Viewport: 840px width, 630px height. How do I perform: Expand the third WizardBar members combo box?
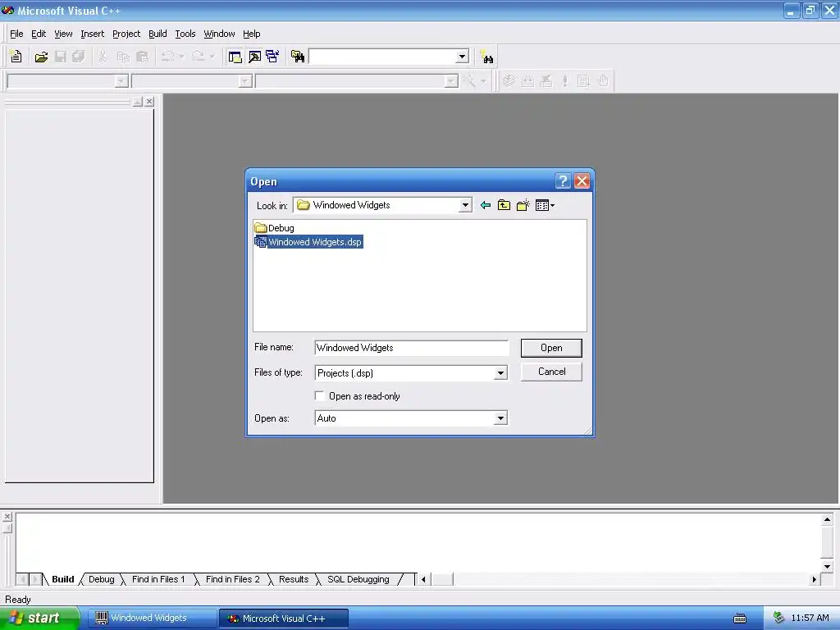(x=451, y=81)
